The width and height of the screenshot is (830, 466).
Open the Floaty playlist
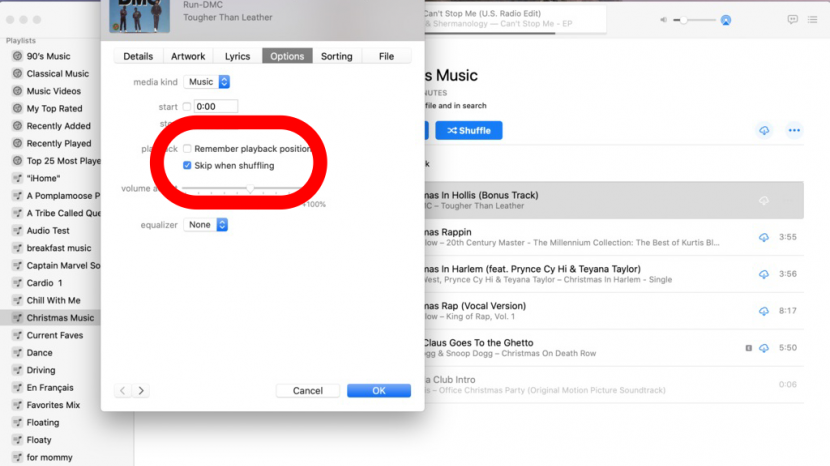pos(39,440)
